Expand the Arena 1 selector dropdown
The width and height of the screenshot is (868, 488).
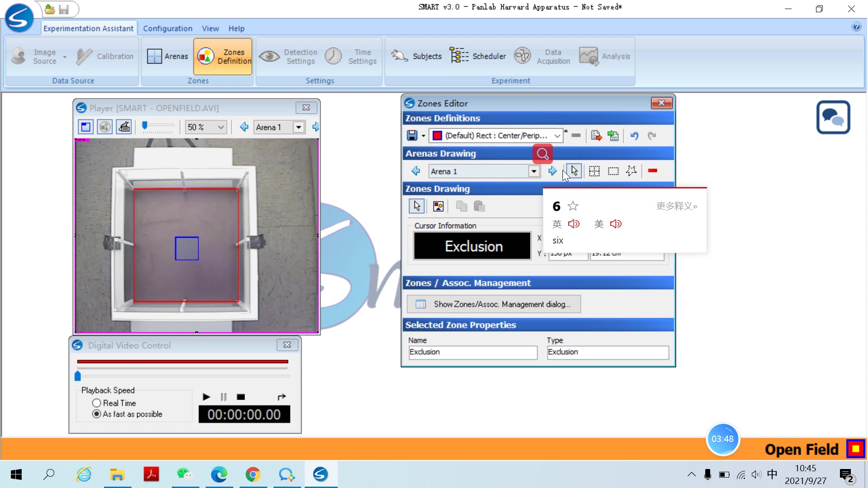click(533, 171)
